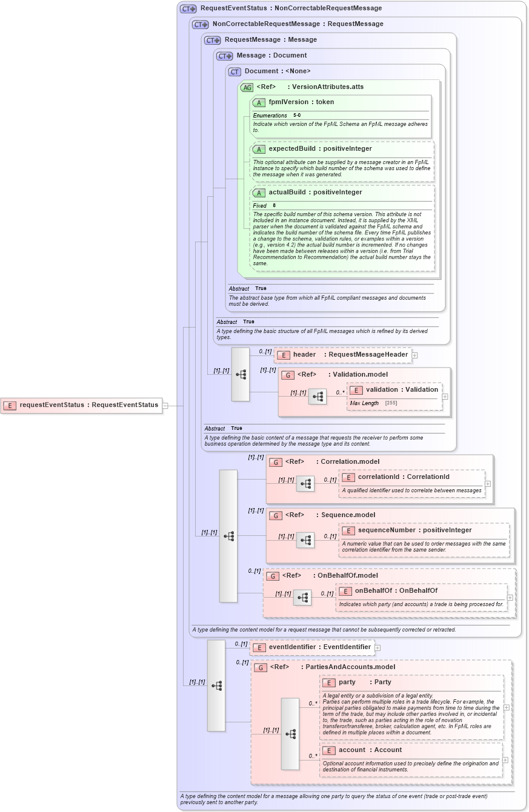The width and height of the screenshot is (529, 812).
Task: Click the NonCorrectableRequestMessage : RequestMessage title
Action: coord(298,24)
